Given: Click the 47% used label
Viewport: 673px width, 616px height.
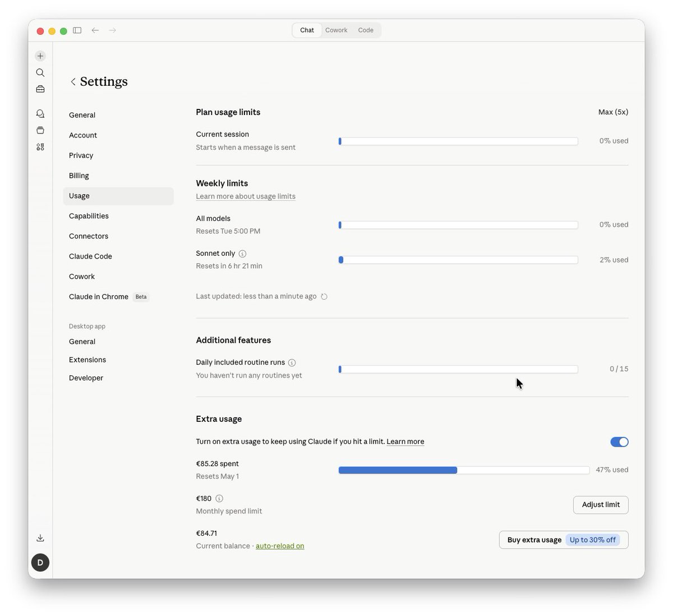Looking at the screenshot, I should [612, 470].
